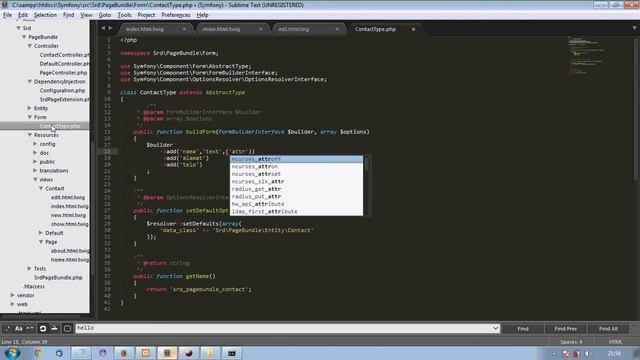Toggle wrap search option
The width and height of the screenshot is (640, 360).
coord(43,329)
